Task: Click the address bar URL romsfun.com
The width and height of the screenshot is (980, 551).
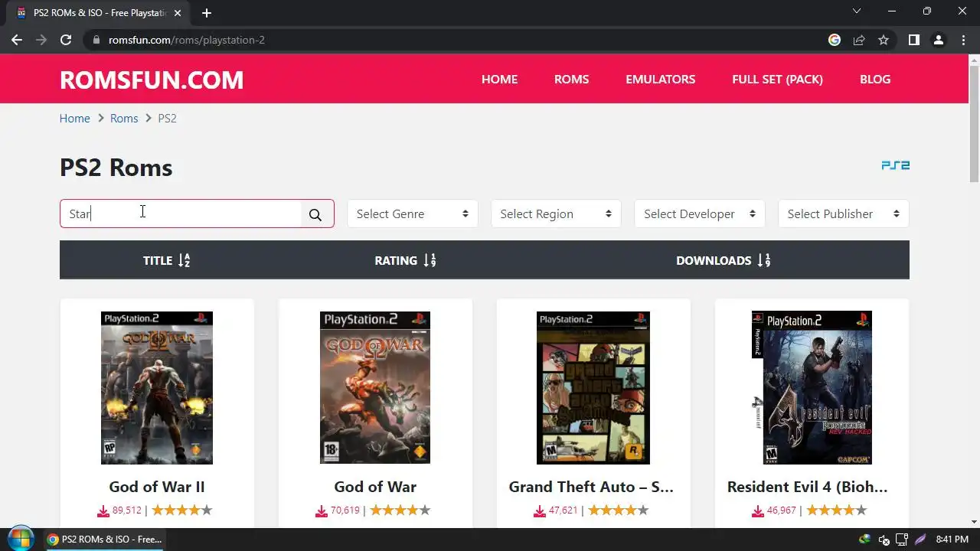Action: coord(187,40)
